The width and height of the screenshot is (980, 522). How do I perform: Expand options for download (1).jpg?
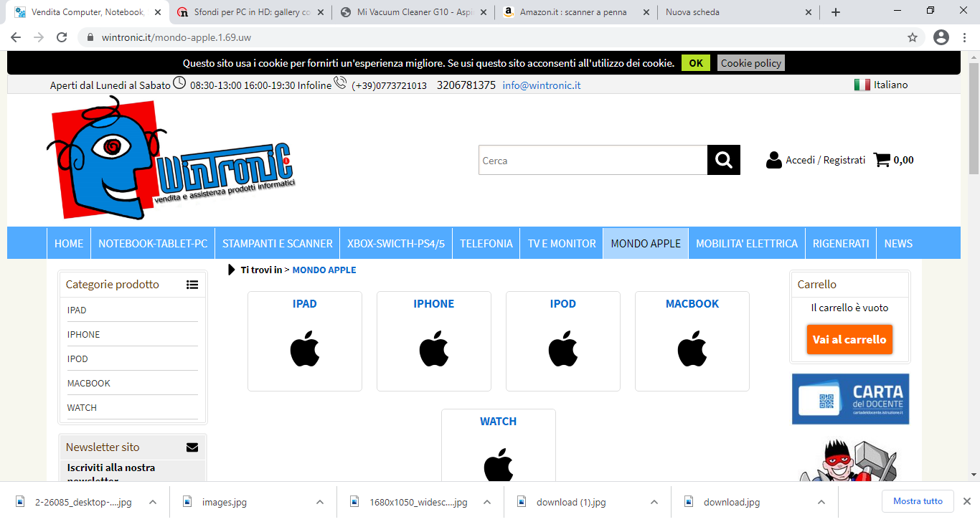[x=654, y=502]
